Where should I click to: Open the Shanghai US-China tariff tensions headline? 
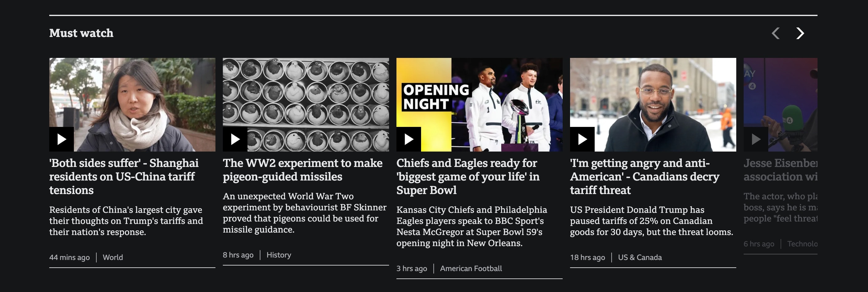point(124,176)
